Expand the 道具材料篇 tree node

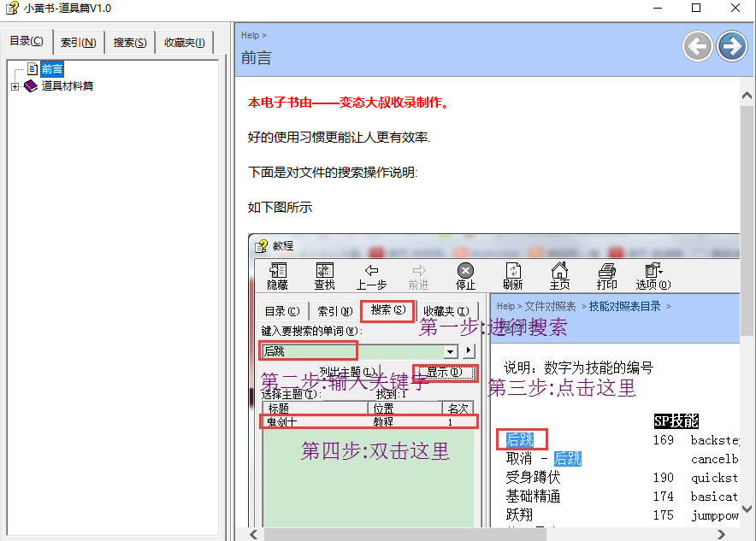(15, 86)
